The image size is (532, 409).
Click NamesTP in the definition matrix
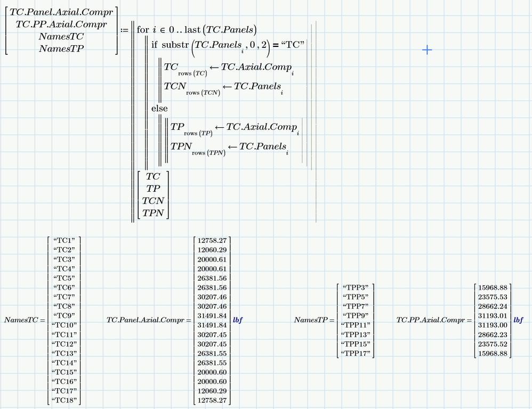pyautogui.click(x=61, y=48)
